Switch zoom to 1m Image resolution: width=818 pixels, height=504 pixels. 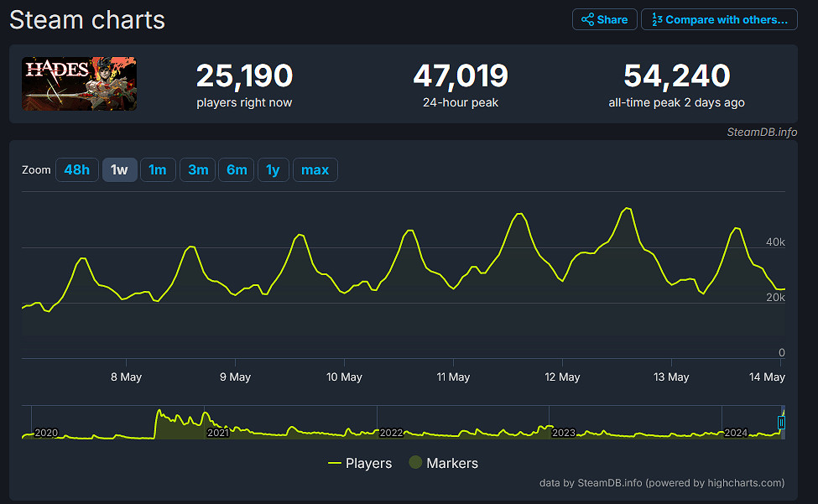tap(157, 170)
